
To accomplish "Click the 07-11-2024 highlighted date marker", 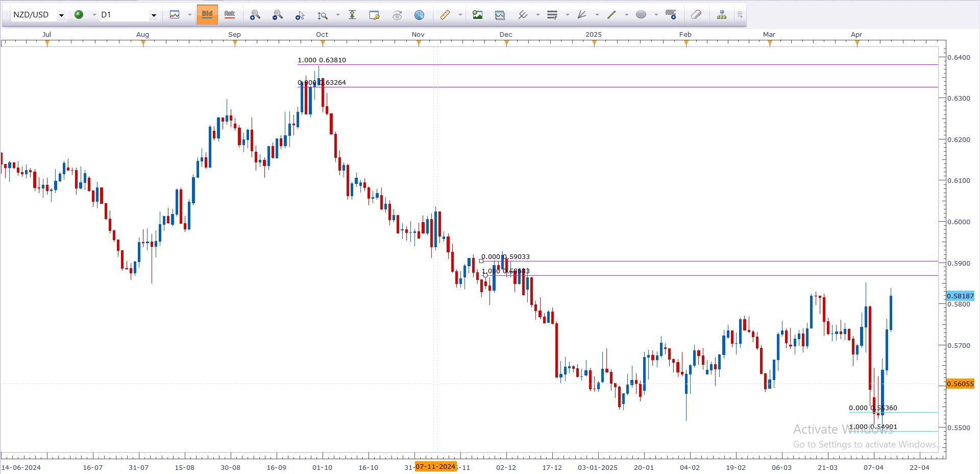I will click(x=435, y=466).
